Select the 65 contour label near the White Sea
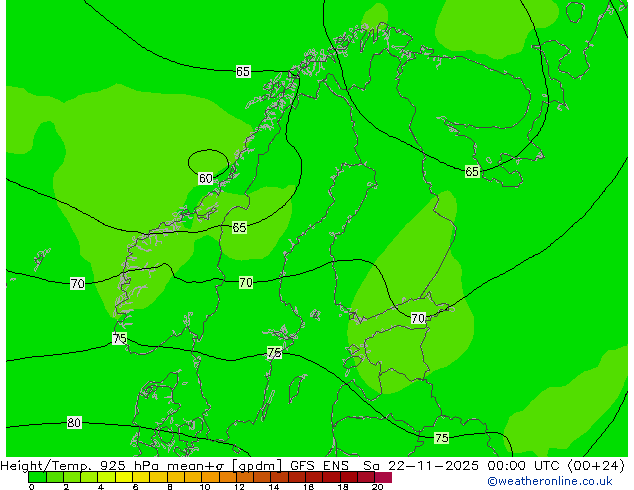634x490 pixels. point(472,171)
